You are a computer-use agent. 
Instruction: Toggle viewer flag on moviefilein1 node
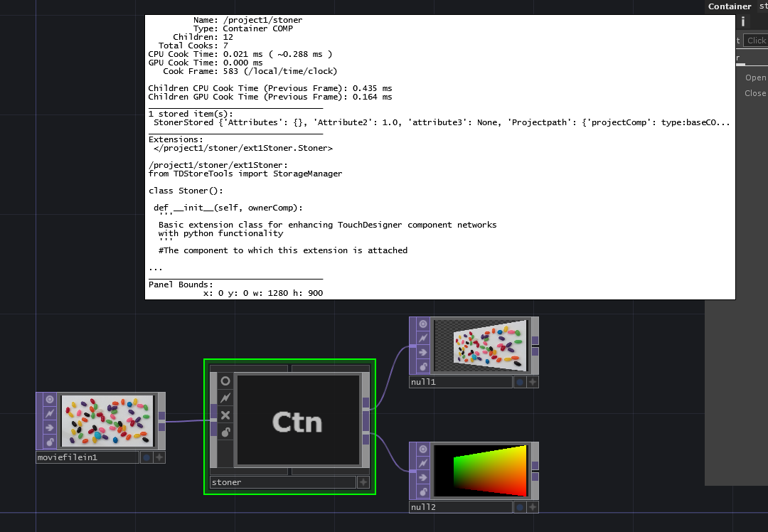click(50, 400)
